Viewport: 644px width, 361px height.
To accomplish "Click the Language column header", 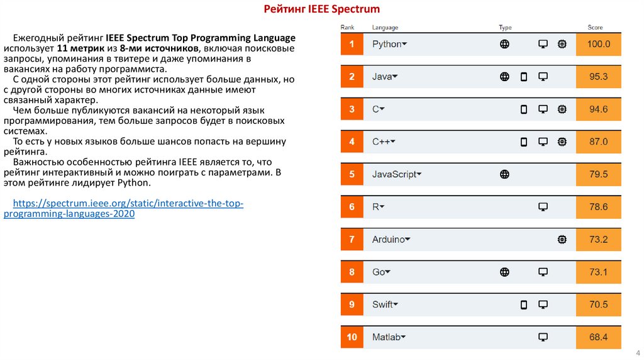I will click(x=385, y=28).
